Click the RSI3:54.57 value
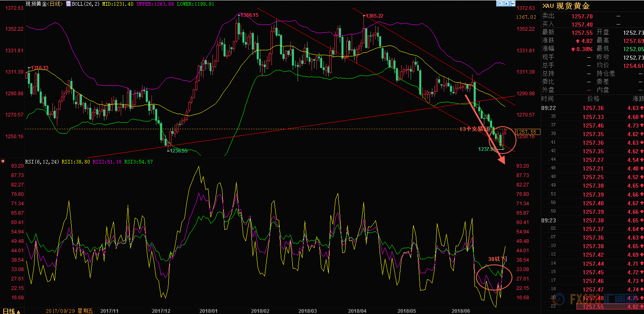Viewport: 644px width, 314px height. [138, 162]
